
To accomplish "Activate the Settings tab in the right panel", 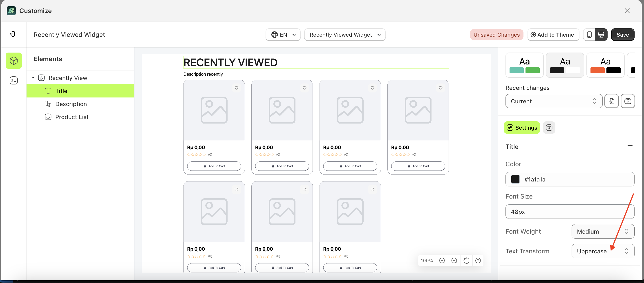I will pos(522,128).
